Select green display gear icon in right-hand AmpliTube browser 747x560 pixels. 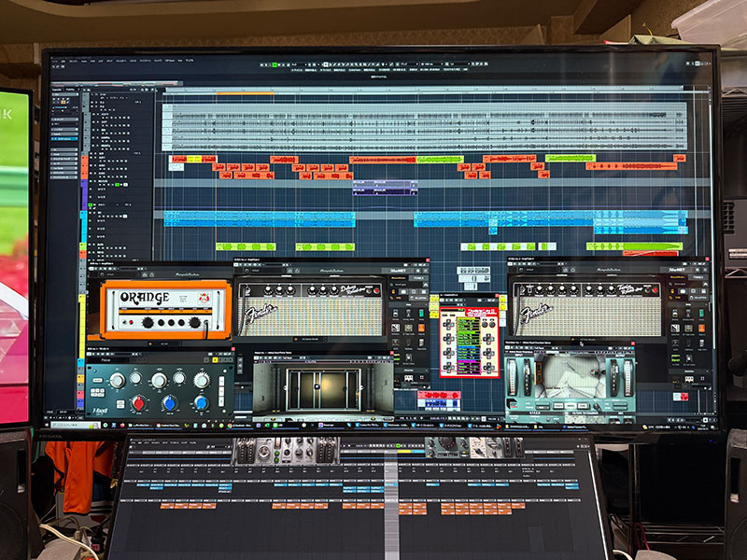675,358
